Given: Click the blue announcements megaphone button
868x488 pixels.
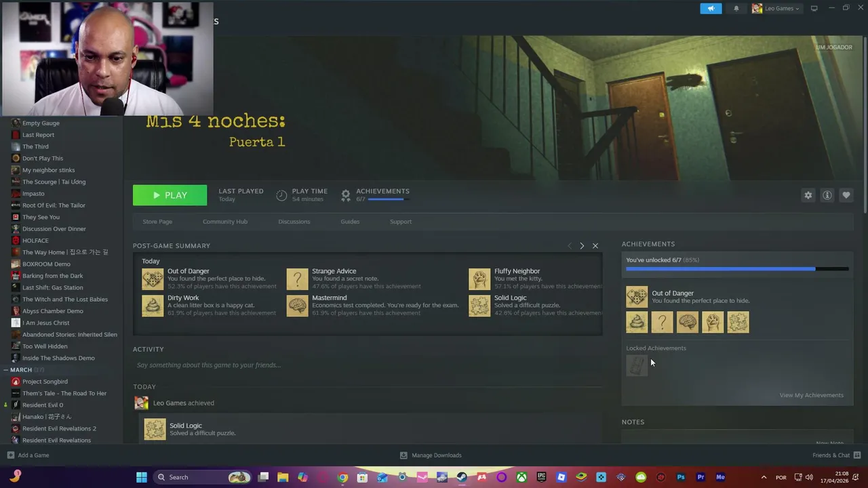Looking at the screenshot, I should pyautogui.click(x=711, y=8).
